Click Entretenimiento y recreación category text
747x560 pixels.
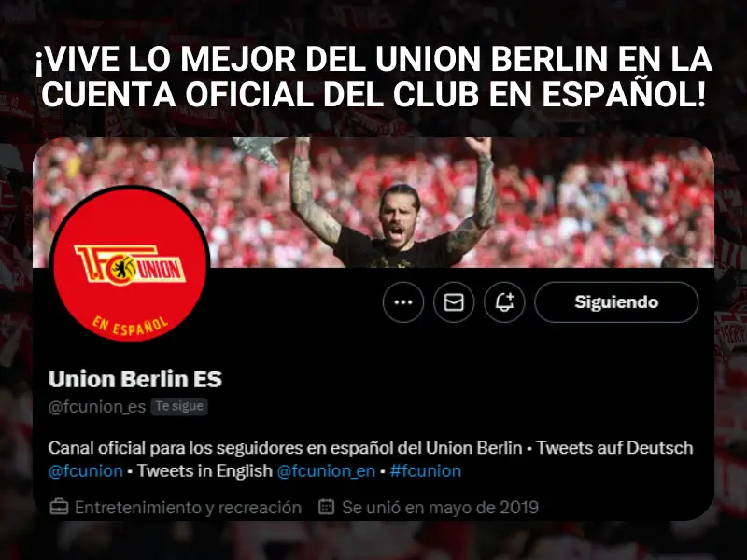click(189, 508)
